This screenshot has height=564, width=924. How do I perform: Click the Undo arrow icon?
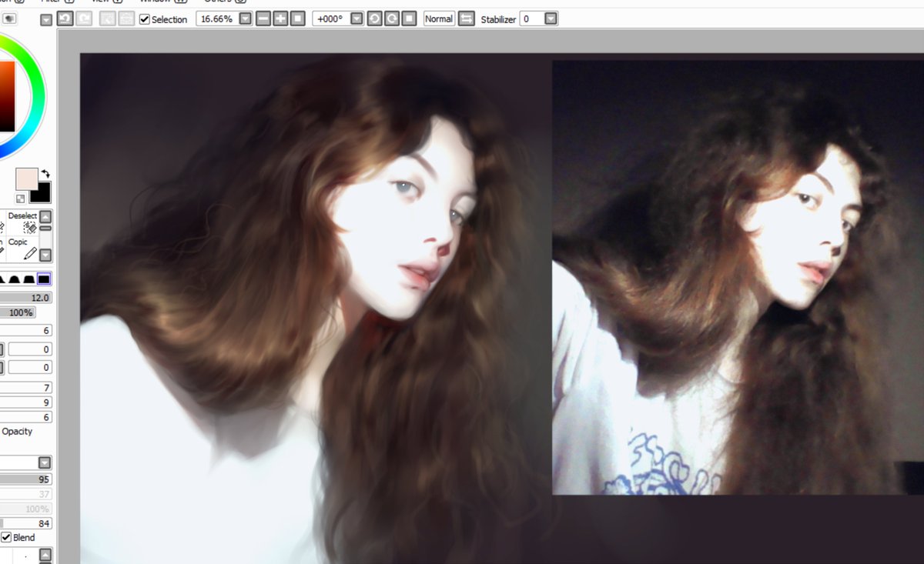point(65,19)
